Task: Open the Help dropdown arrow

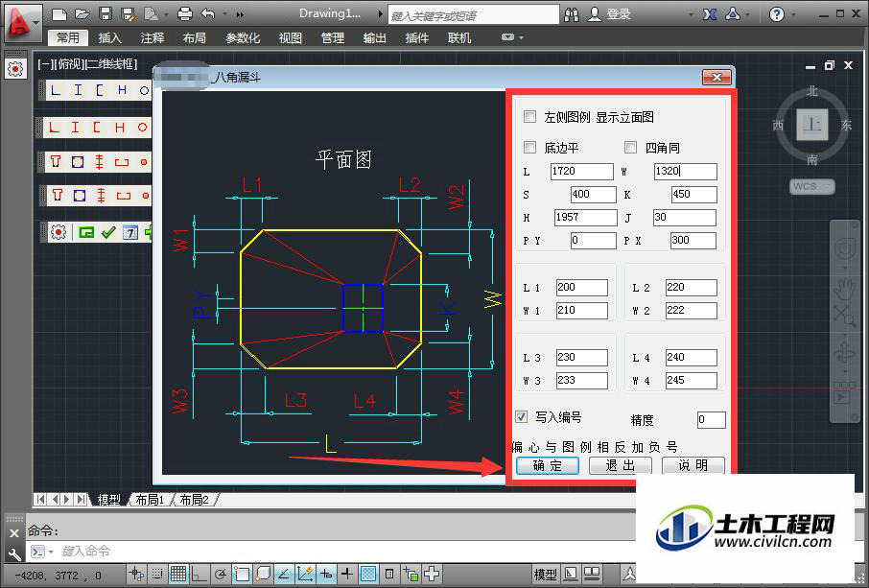Action: tap(793, 15)
